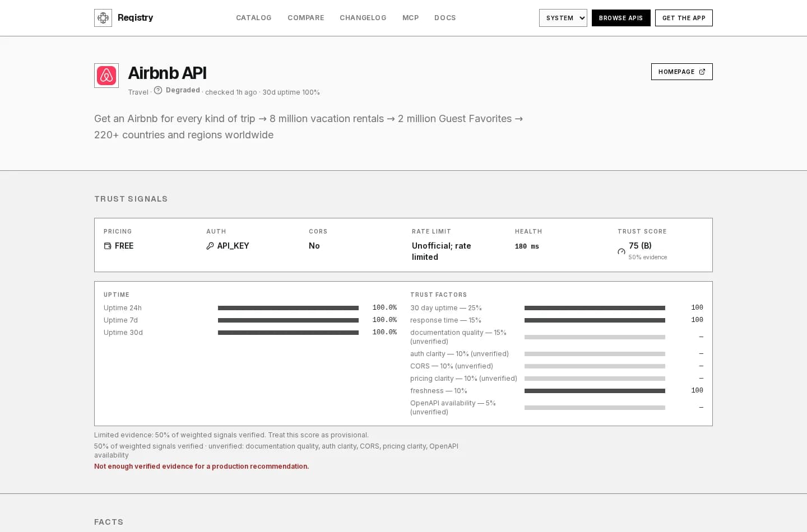The width and height of the screenshot is (807, 532).
Task: Click the Browse APIs button
Action: click(x=621, y=18)
